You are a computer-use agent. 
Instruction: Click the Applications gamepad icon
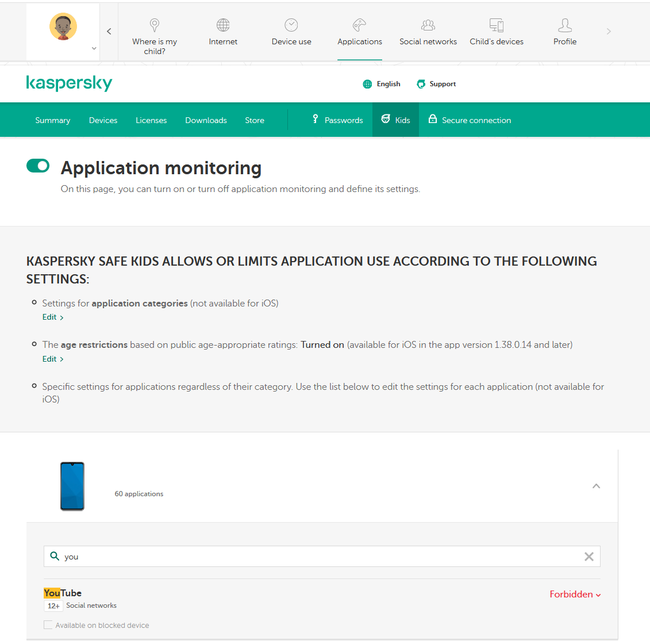coord(359,25)
